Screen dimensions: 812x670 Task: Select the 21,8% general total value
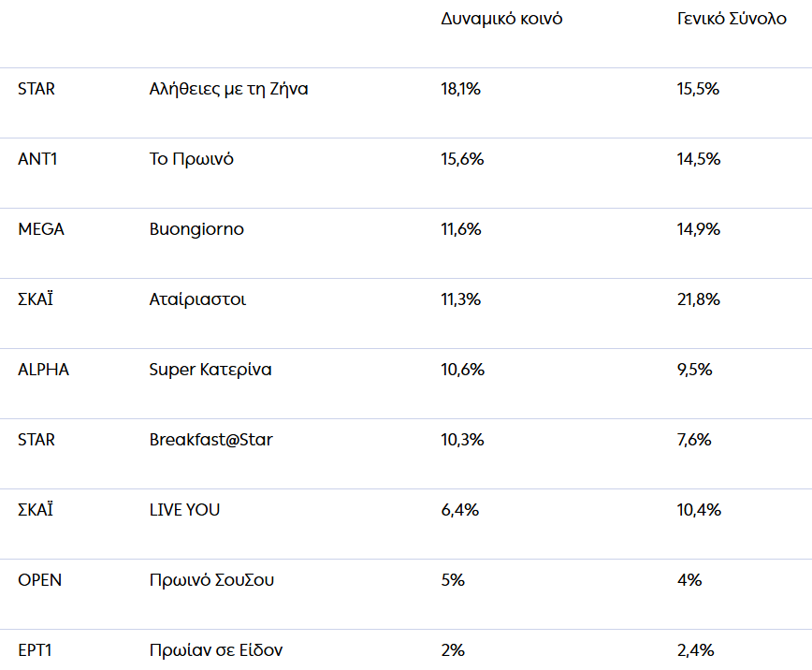[x=698, y=299]
